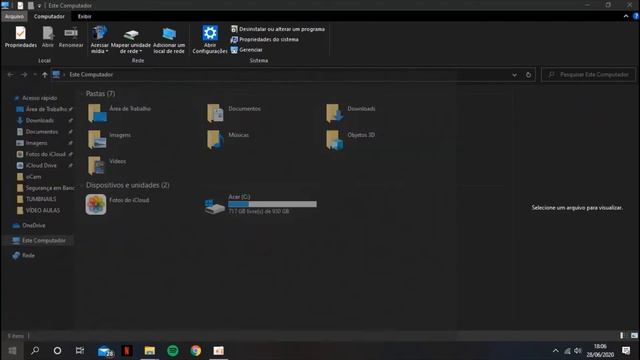Click Gerenciar in Sistema group

(247, 50)
